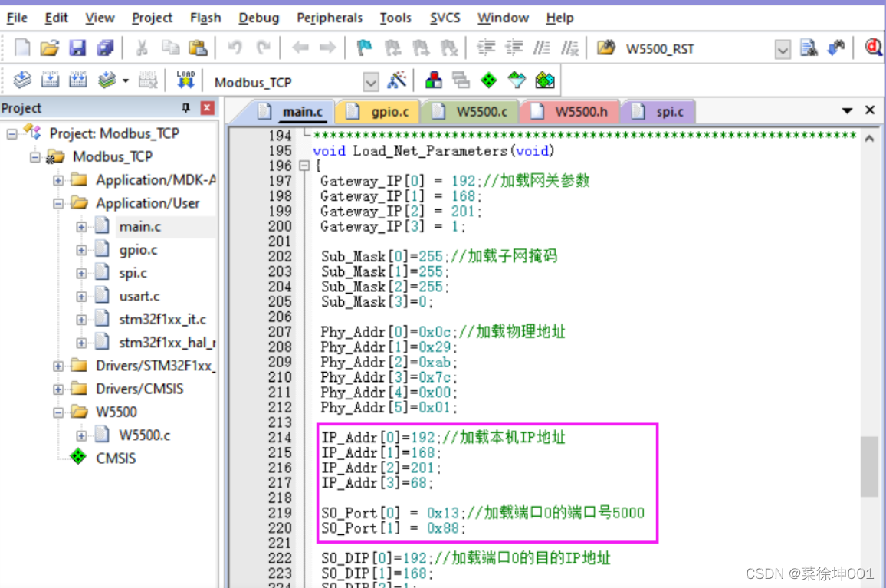Collapse the Application/User group
The height and width of the screenshot is (588, 886).
point(58,204)
